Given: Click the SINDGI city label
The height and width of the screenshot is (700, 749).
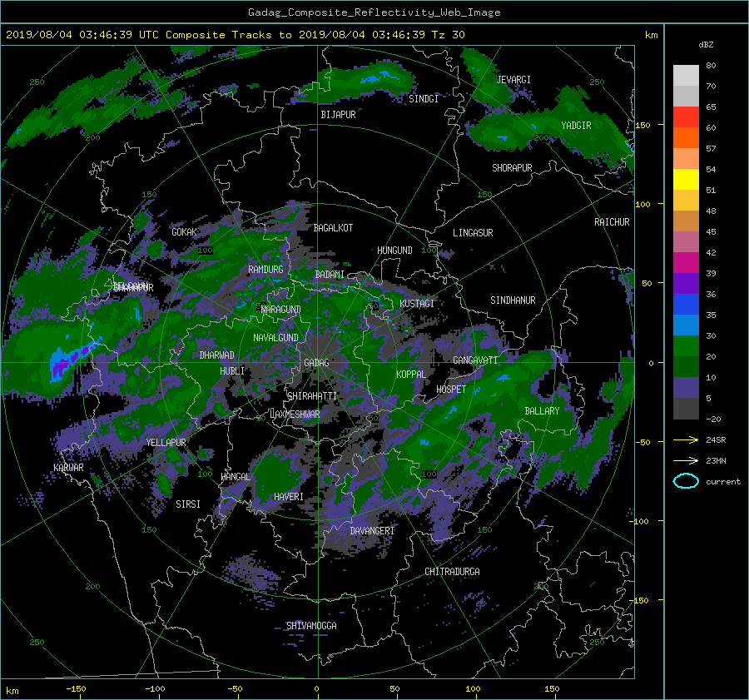Looking at the screenshot, I should pyautogui.click(x=424, y=99).
